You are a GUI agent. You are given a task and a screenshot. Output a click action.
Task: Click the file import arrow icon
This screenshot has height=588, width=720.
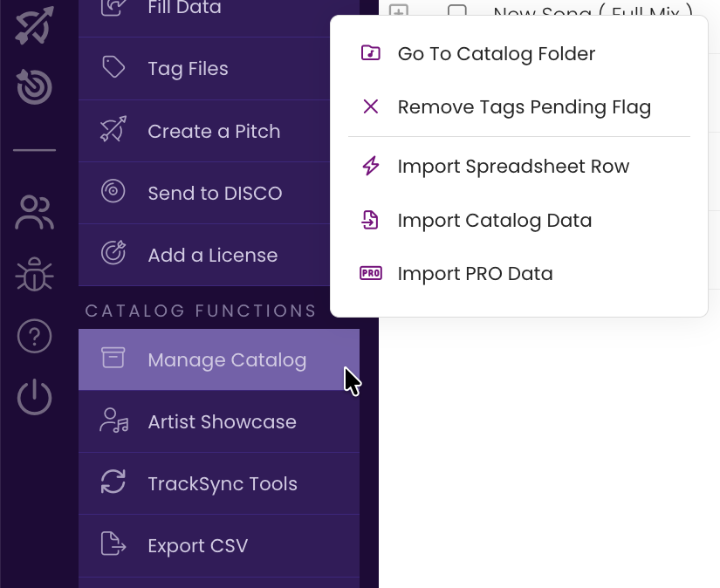coord(370,220)
